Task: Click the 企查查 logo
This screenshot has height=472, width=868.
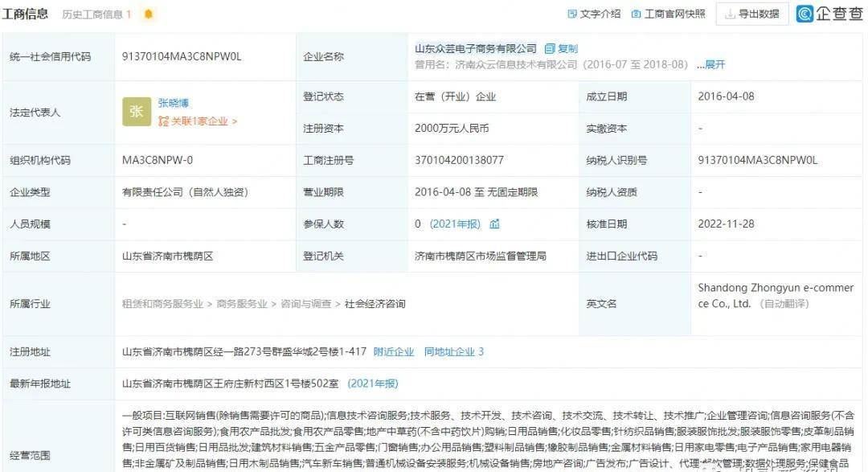Action: (x=829, y=14)
